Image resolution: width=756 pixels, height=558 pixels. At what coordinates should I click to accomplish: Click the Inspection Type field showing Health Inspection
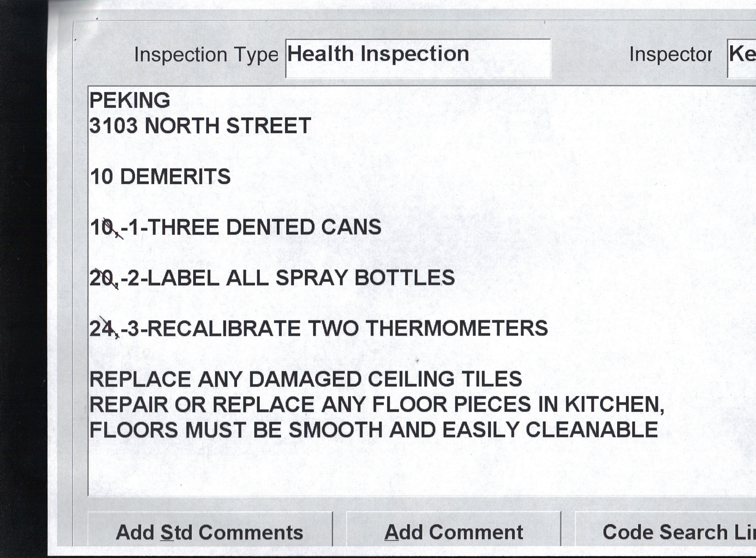(x=417, y=57)
